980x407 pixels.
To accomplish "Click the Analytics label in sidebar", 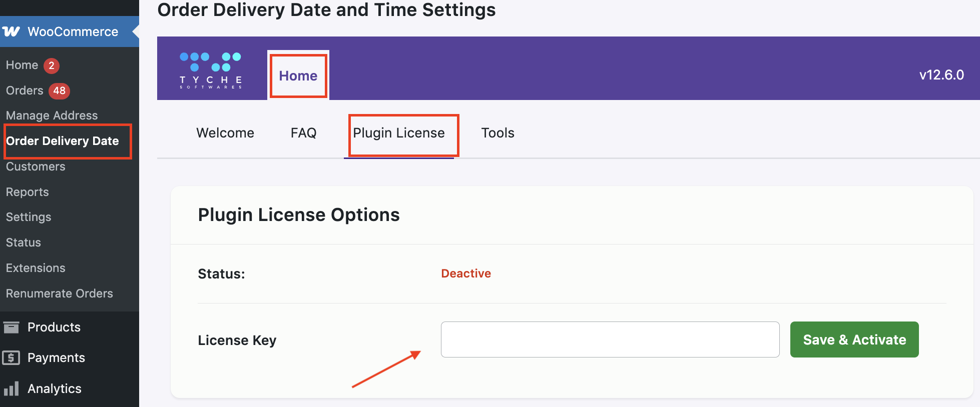I will [55, 388].
